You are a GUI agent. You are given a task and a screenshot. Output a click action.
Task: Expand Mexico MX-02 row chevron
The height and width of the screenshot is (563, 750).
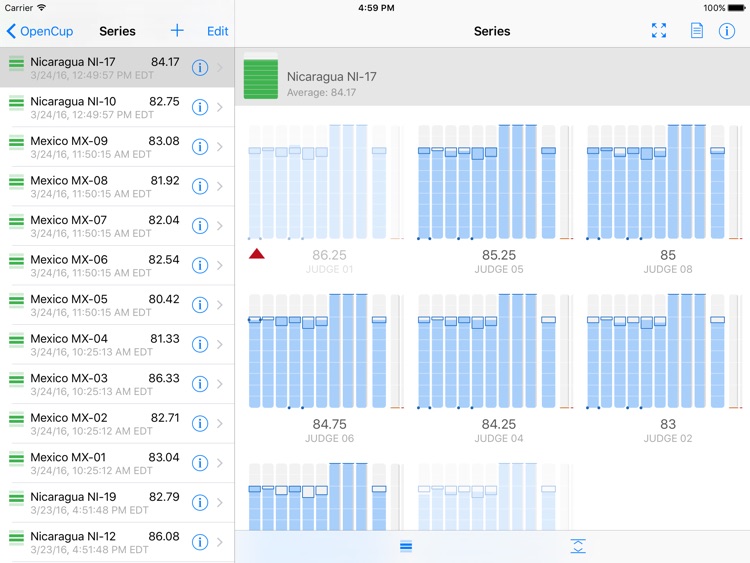click(x=220, y=423)
